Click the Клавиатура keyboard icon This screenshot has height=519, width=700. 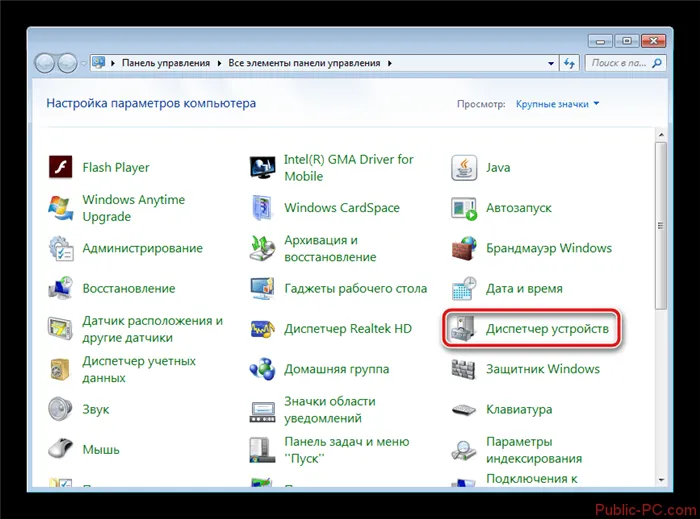464,409
